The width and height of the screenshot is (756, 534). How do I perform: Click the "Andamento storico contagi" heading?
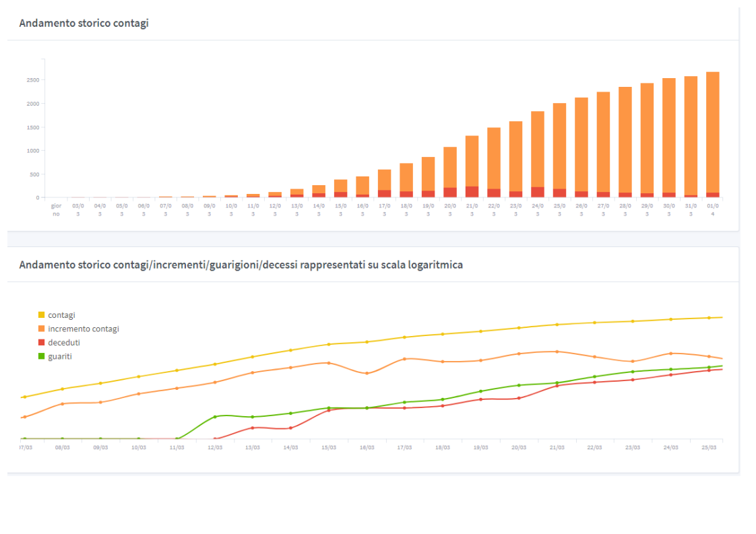coord(84,24)
